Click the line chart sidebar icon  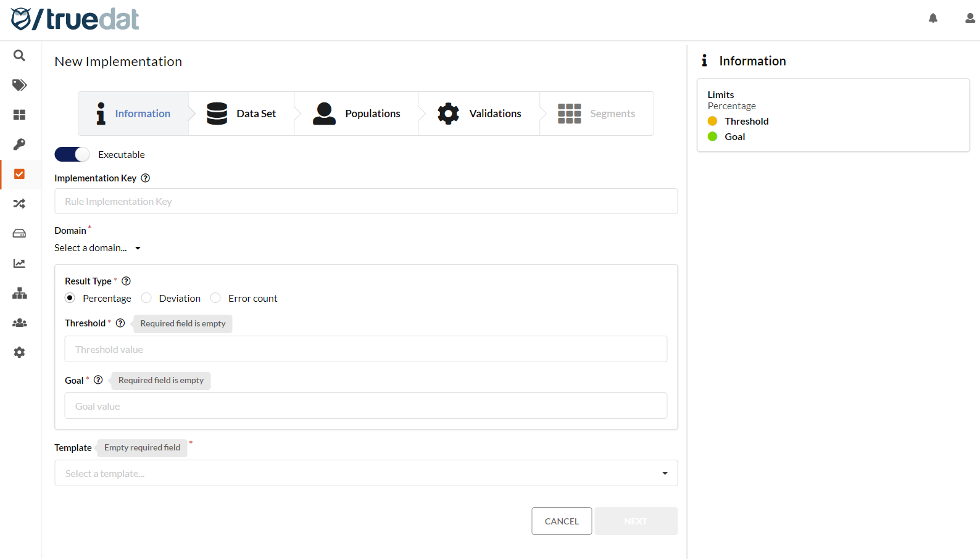coord(19,263)
